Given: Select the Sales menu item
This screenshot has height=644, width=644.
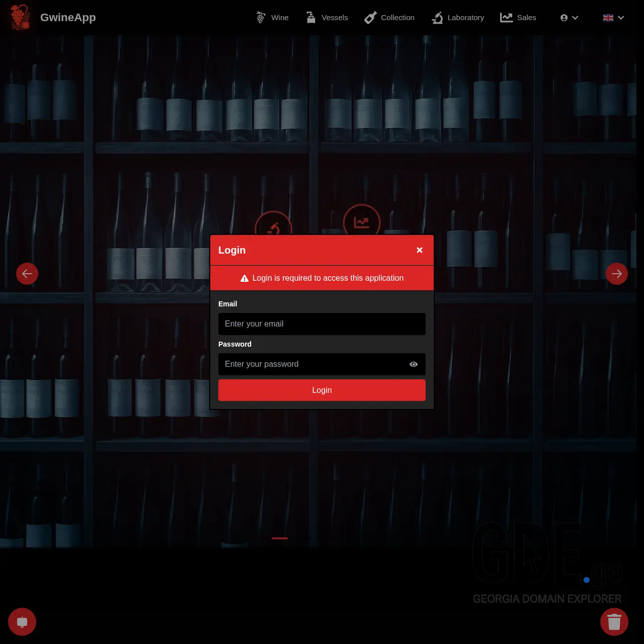Looking at the screenshot, I should point(526,17).
